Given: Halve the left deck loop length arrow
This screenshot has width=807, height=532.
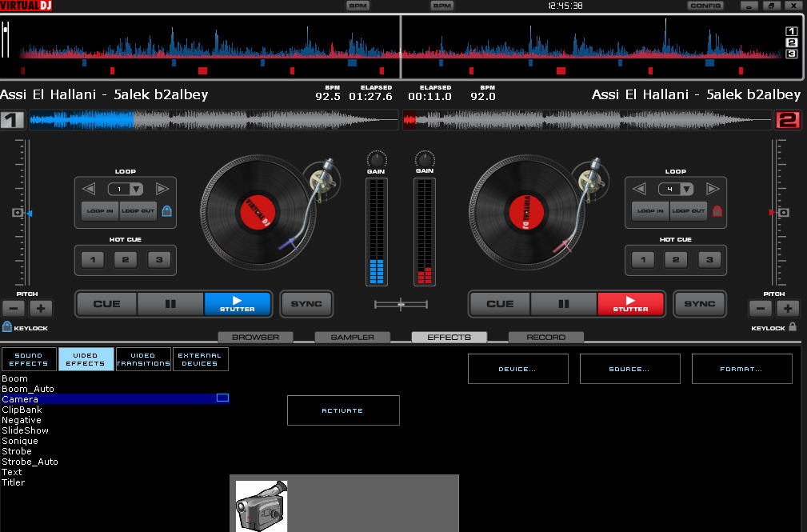Looking at the screenshot, I should pyautogui.click(x=89, y=189).
